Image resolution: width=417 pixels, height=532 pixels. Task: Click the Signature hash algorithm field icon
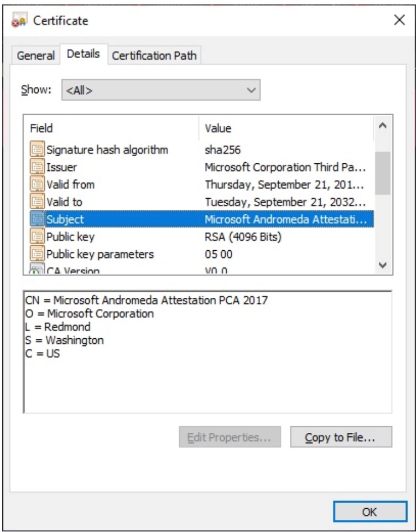[38, 149]
